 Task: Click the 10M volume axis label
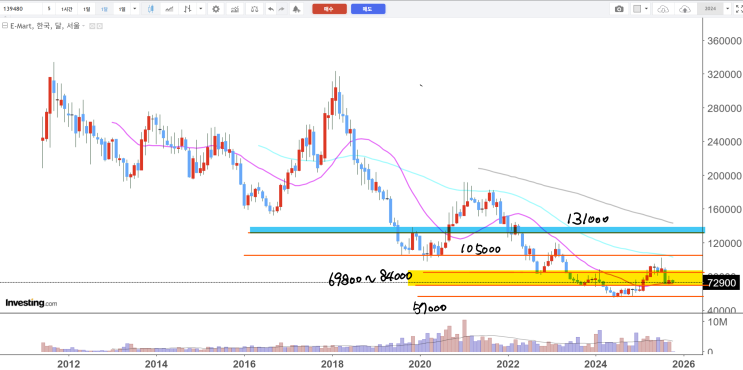click(716, 323)
